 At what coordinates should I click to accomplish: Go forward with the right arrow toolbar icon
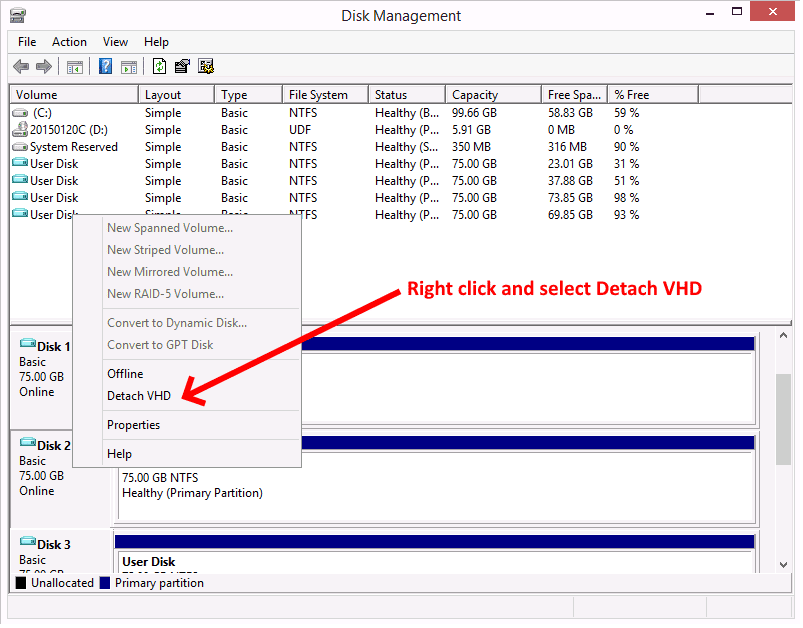coord(44,66)
